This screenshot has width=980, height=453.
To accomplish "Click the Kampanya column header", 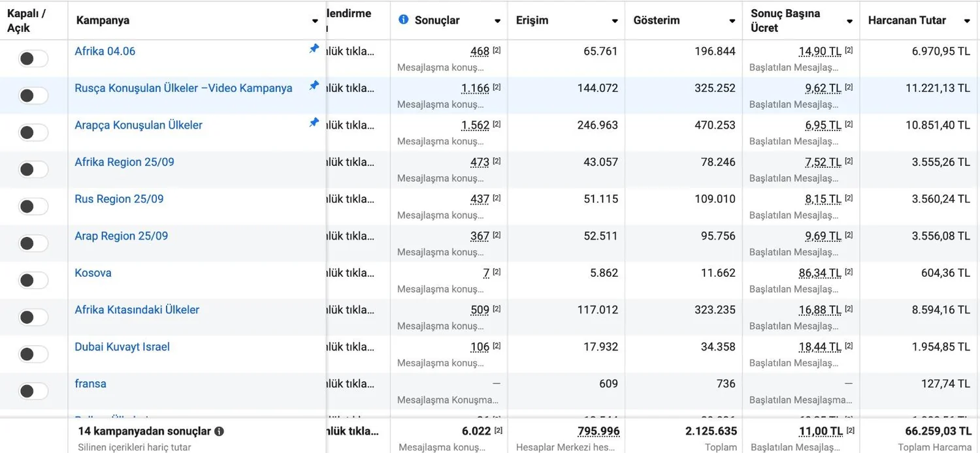I will click(103, 20).
